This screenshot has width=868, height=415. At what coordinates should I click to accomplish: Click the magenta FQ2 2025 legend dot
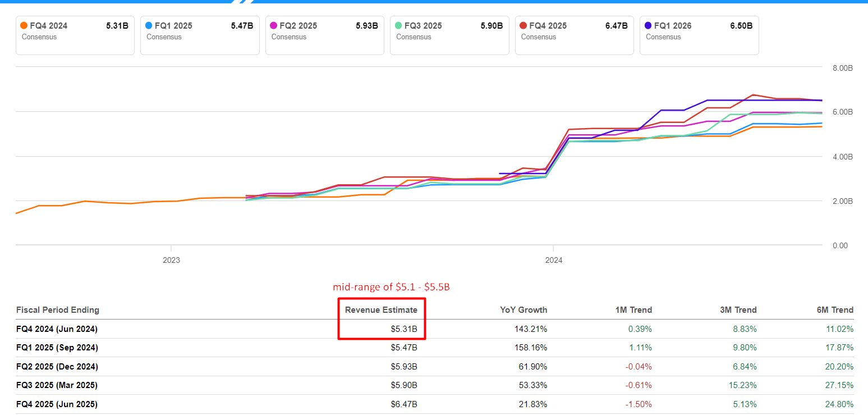pos(274,25)
